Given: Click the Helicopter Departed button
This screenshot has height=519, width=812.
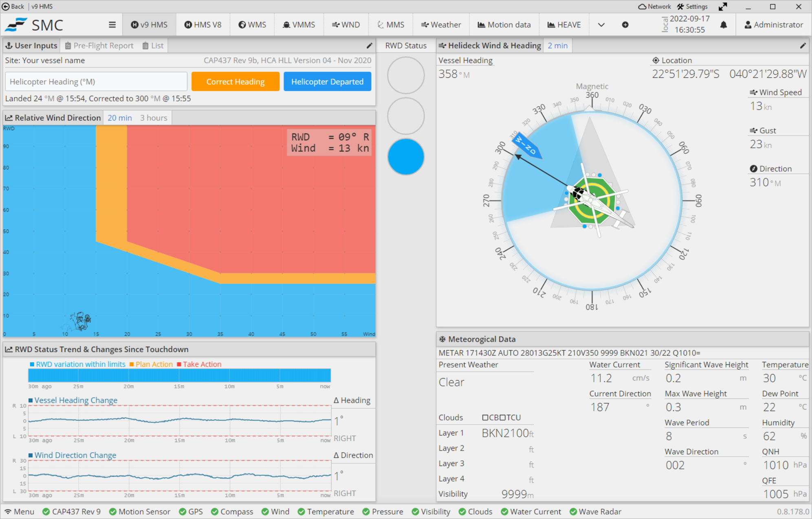Looking at the screenshot, I should (x=327, y=81).
